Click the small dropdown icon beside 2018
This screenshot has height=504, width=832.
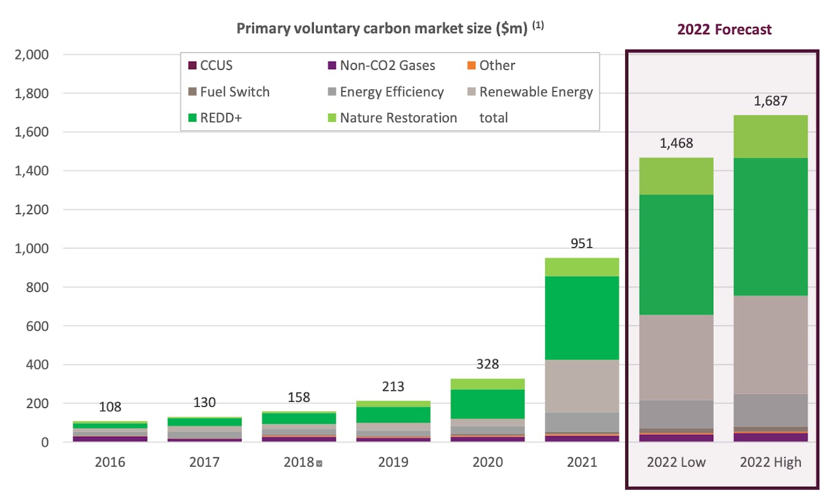(x=319, y=464)
